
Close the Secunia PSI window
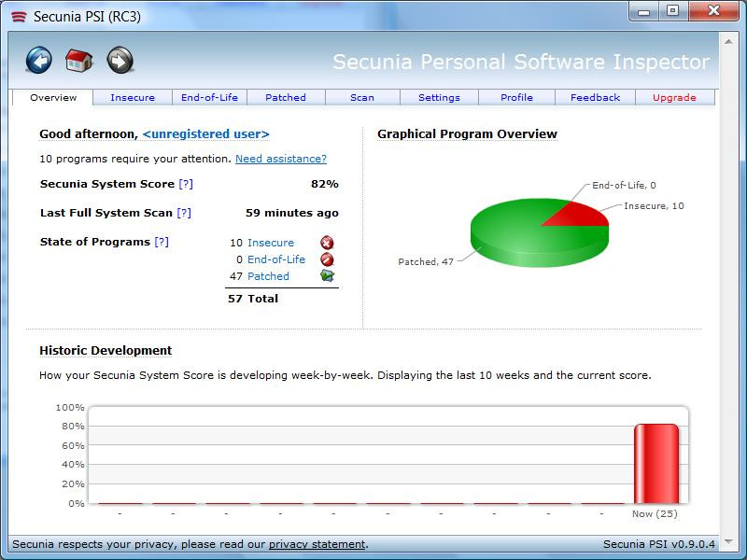pyautogui.click(x=713, y=10)
